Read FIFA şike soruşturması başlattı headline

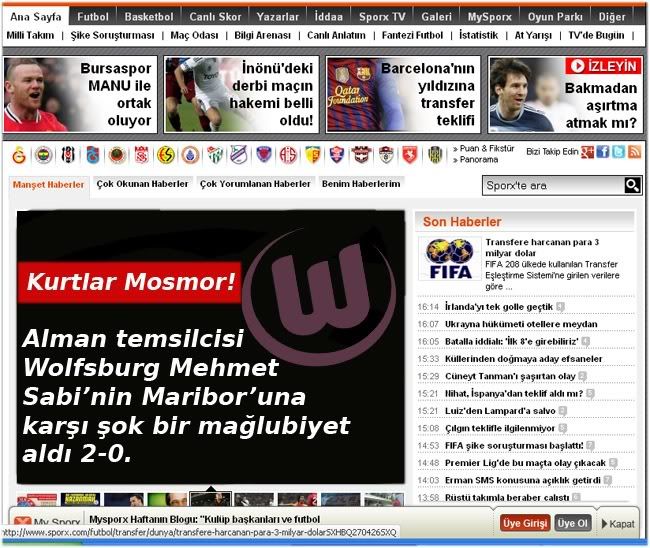(x=514, y=446)
